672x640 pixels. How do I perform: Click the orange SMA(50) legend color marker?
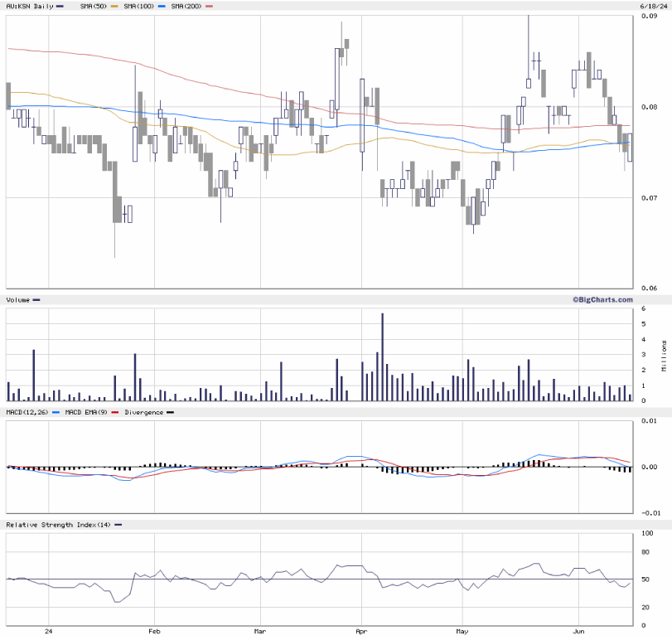point(114,7)
